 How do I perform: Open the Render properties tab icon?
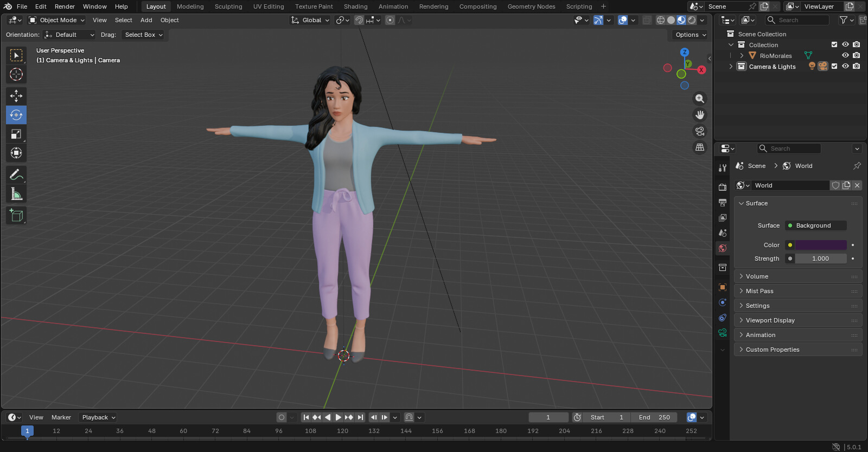click(723, 187)
